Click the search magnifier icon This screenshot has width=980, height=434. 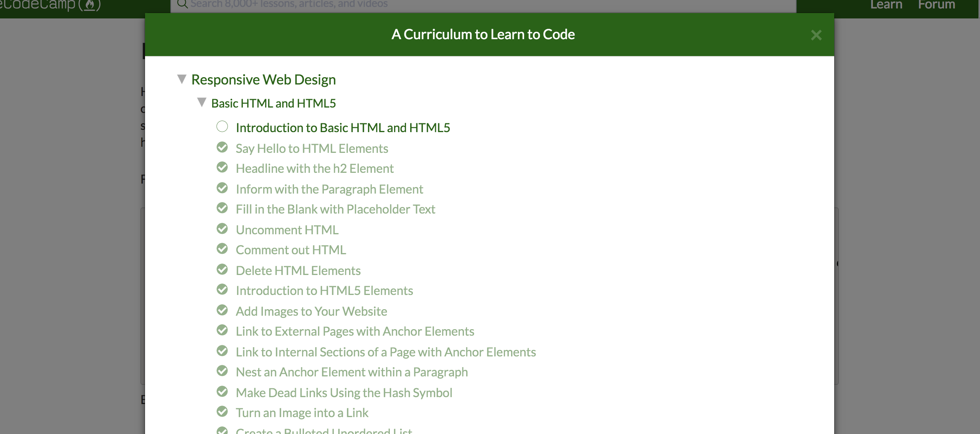pyautogui.click(x=182, y=4)
